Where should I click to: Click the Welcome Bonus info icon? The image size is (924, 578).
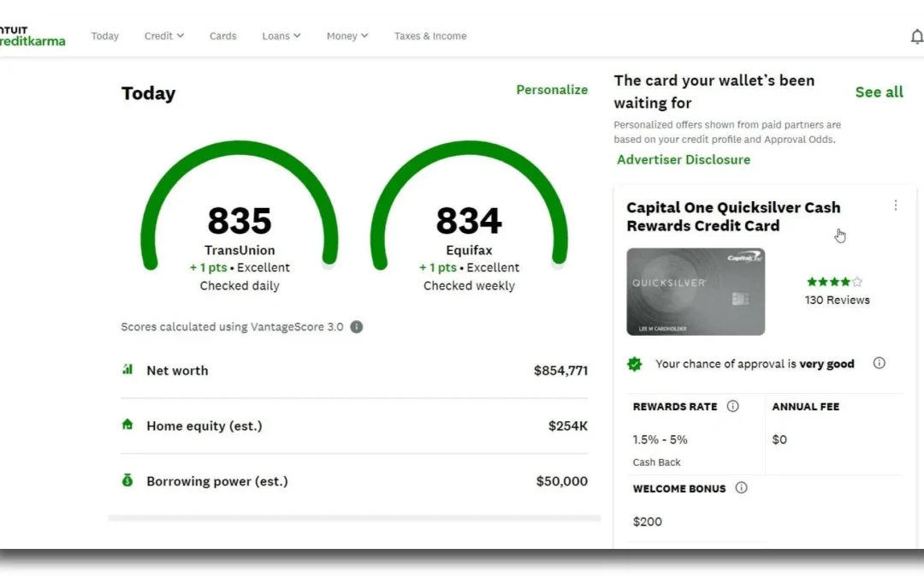click(741, 488)
